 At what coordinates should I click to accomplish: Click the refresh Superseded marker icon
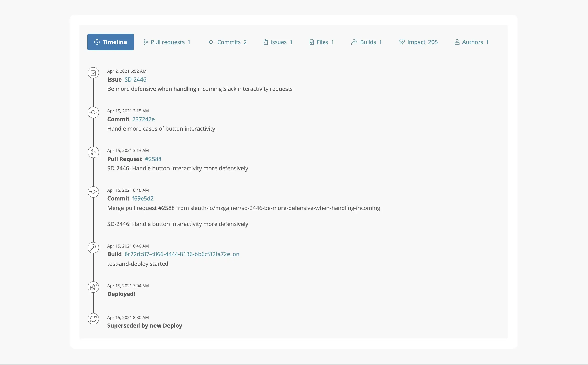coord(93,319)
